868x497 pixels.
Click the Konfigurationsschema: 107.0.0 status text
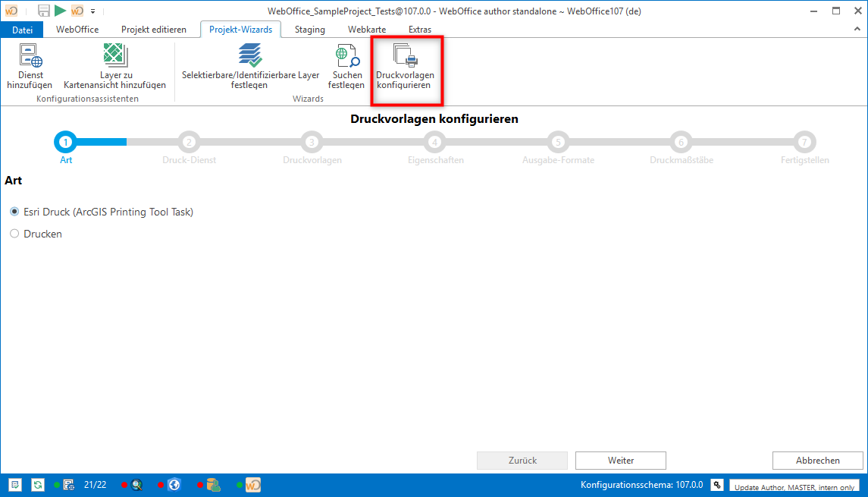pyautogui.click(x=641, y=485)
